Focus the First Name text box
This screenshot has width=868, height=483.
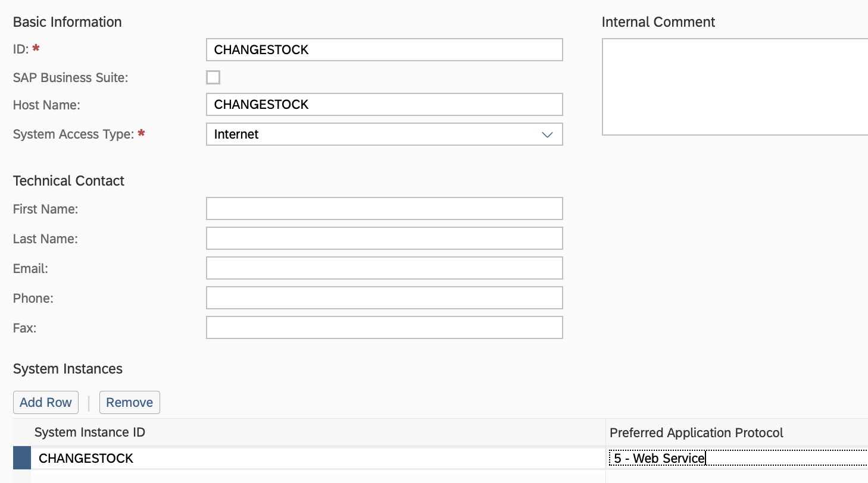coord(384,209)
